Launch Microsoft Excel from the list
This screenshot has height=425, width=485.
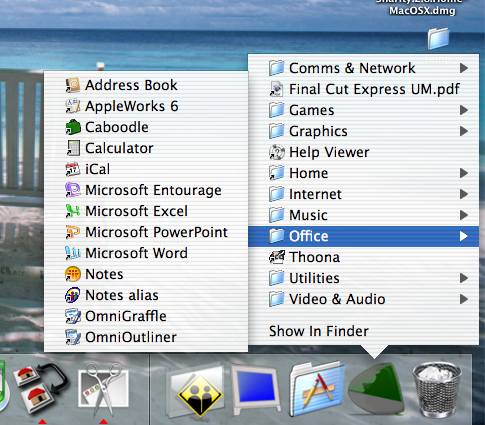click(x=146, y=211)
